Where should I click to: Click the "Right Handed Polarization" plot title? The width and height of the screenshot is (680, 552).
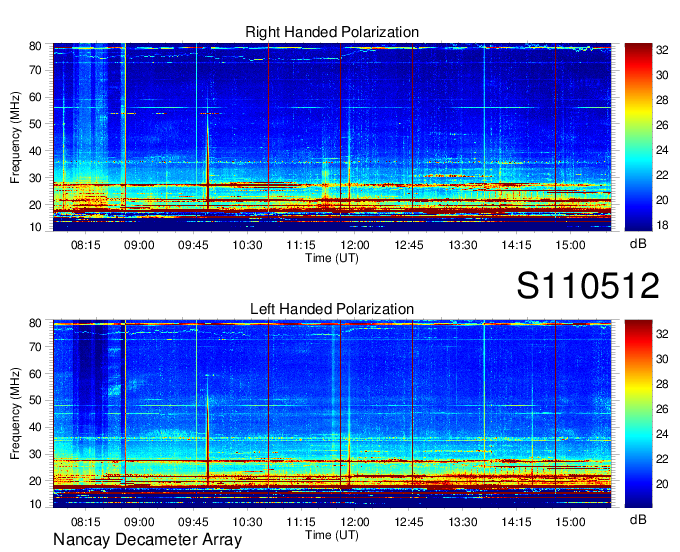point(332,32)
